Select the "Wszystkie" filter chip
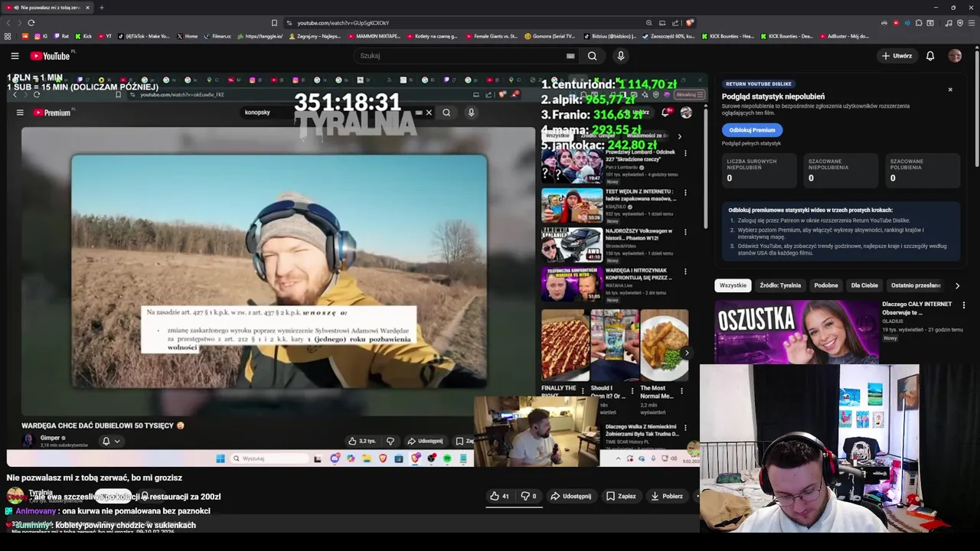980x551 pixels. point(733,285)
